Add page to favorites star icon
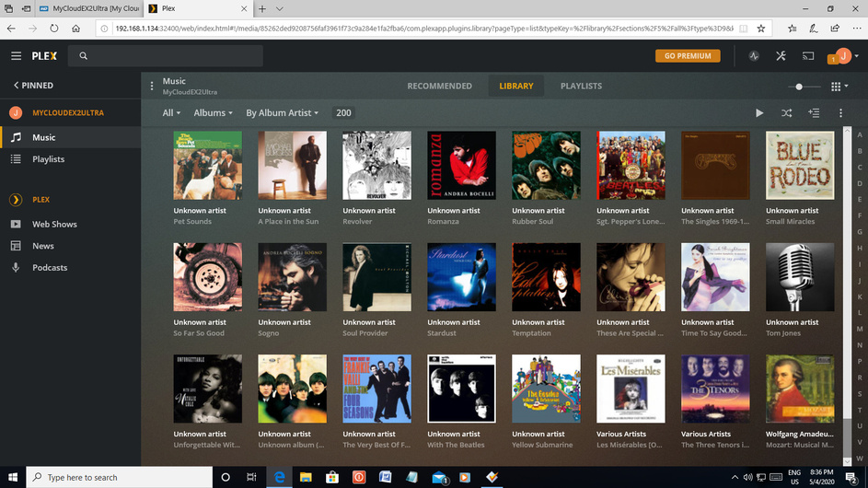868x488 pixels. coord(761,29)
